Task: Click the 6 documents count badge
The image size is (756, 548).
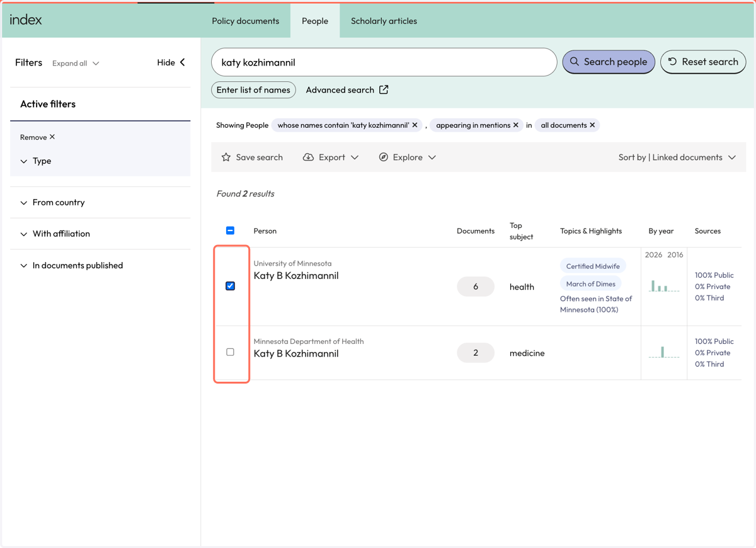Action: click(x=476, y=287)
